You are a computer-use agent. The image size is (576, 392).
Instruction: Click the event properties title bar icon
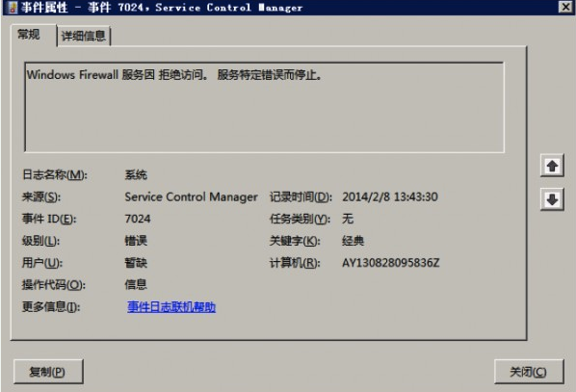click(x=13, y=7)
